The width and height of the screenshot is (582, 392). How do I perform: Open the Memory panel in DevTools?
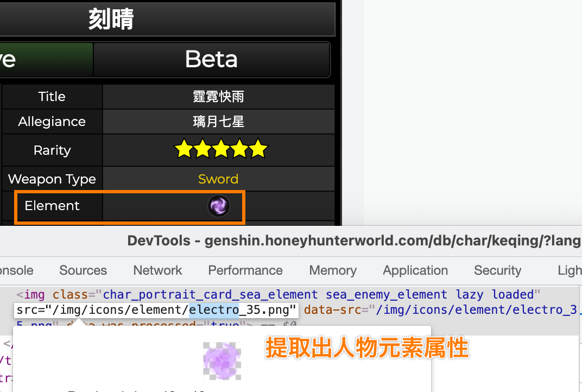click(332, 270)
